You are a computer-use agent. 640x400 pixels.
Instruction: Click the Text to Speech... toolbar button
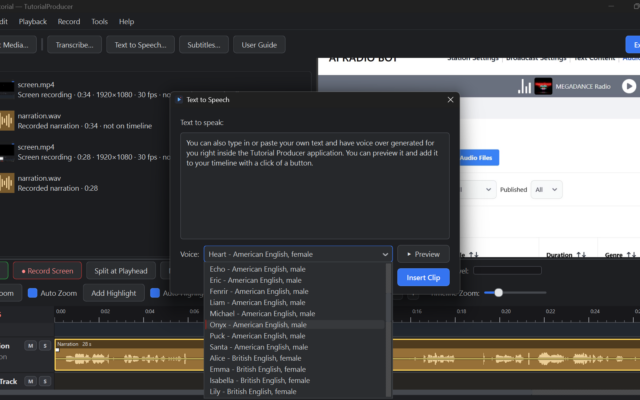[x=140, y=45]
